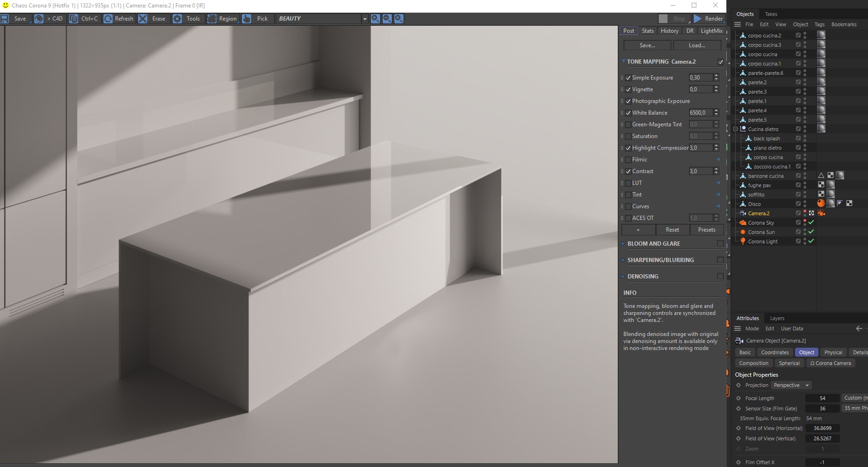Screen dimensions: 868x467
Task: Switch to the History tab
Action: click(x=669, y=31)
